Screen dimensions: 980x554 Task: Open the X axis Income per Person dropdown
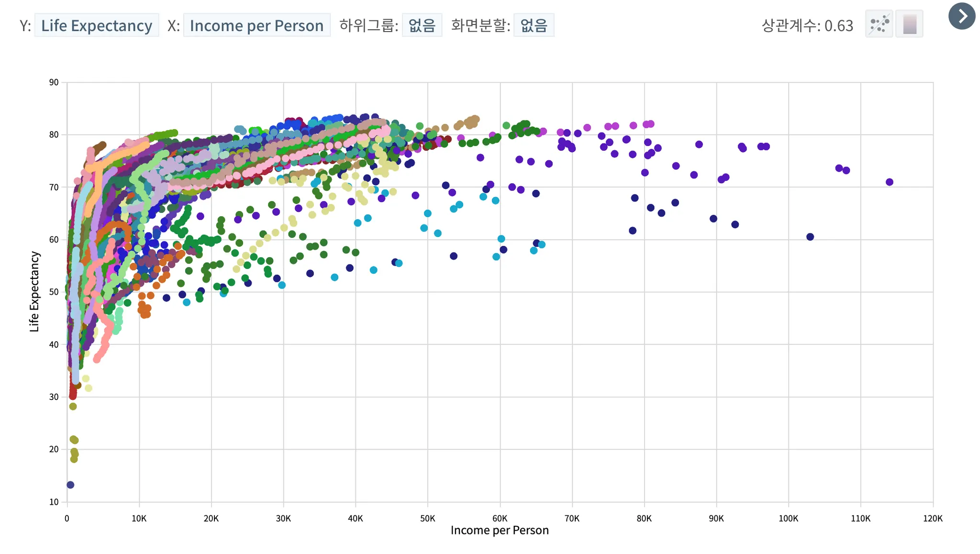pyautogui.click(x=256, y=25)
